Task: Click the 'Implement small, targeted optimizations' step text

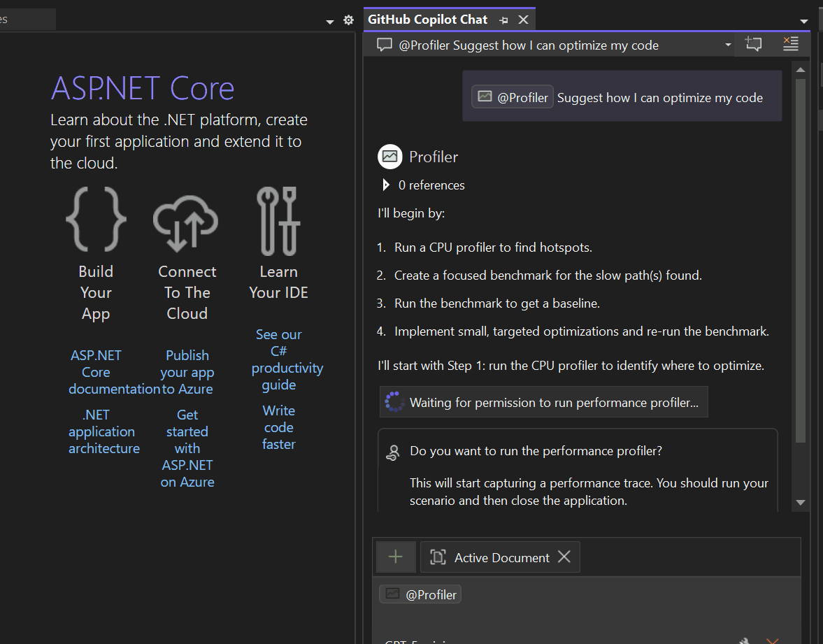Action: [x=582, y=331]
